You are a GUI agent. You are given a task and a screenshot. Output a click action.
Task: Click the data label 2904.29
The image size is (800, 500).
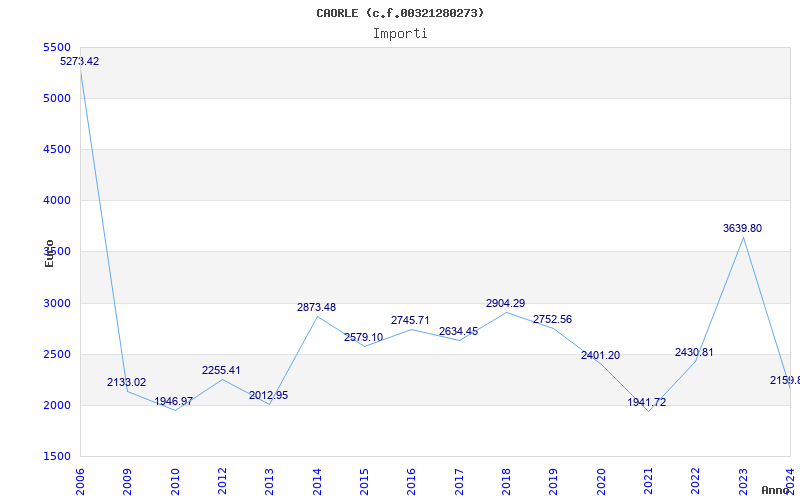tap(506, 303)
